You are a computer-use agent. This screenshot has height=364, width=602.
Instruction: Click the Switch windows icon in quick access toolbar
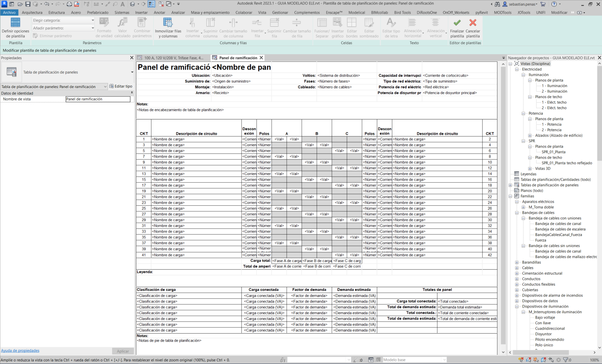coord(169,4)
